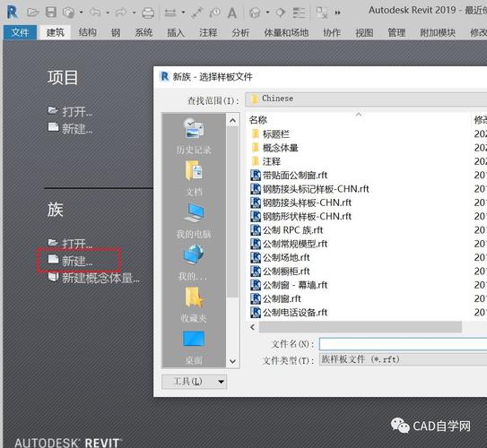This screenshot has width=487, height=448.
Task: Open the 文件类型 族样板文件 dropdown
Action: tap(403, 359)
